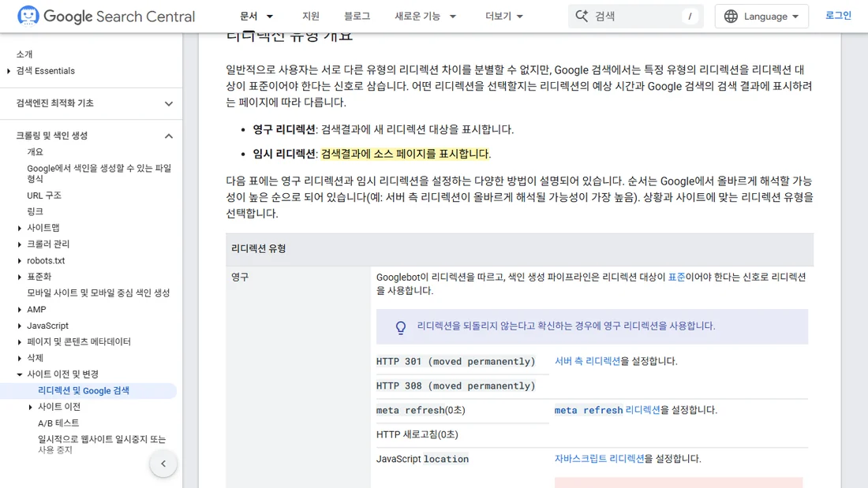
Task: Open 일시적으로 웹사이트 일시중지 sidebar page
Action: click(x=102, y=445)
